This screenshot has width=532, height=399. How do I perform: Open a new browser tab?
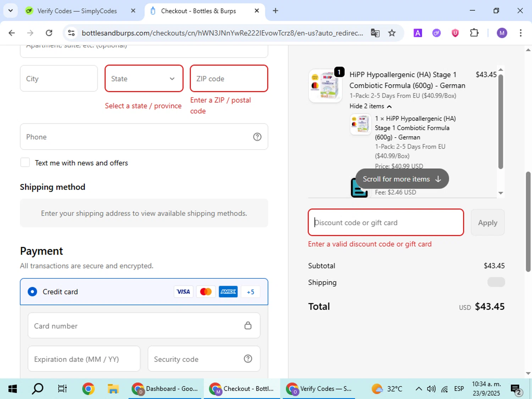click(x=275, y=11)
